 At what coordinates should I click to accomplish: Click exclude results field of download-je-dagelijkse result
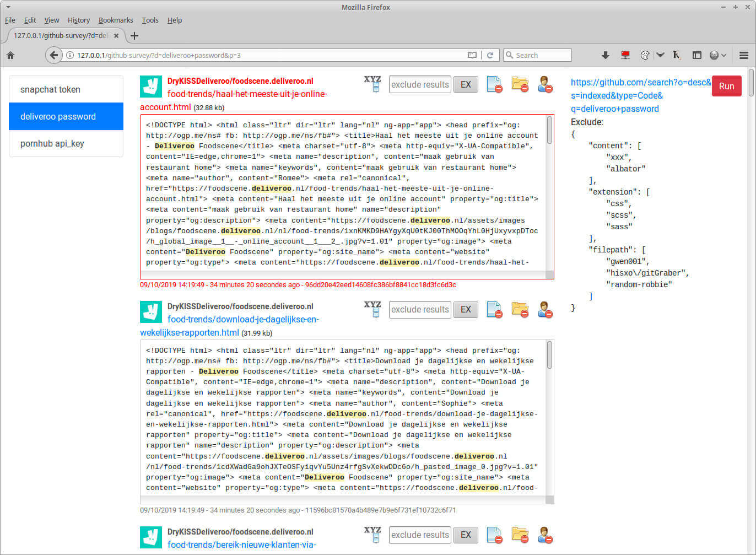(x=420, y=309)
